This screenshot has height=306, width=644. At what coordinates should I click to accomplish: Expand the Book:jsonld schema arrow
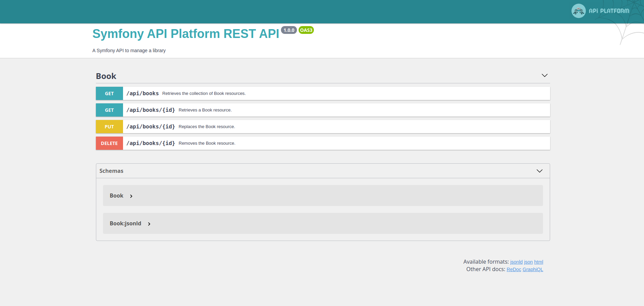click(149, 224)
